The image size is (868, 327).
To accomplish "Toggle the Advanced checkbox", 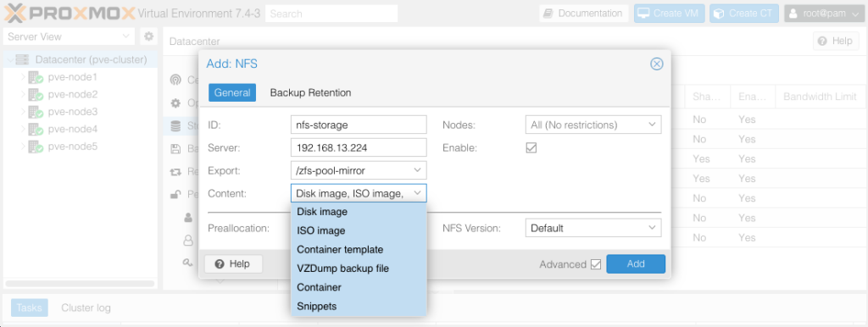I will point(596,264).
